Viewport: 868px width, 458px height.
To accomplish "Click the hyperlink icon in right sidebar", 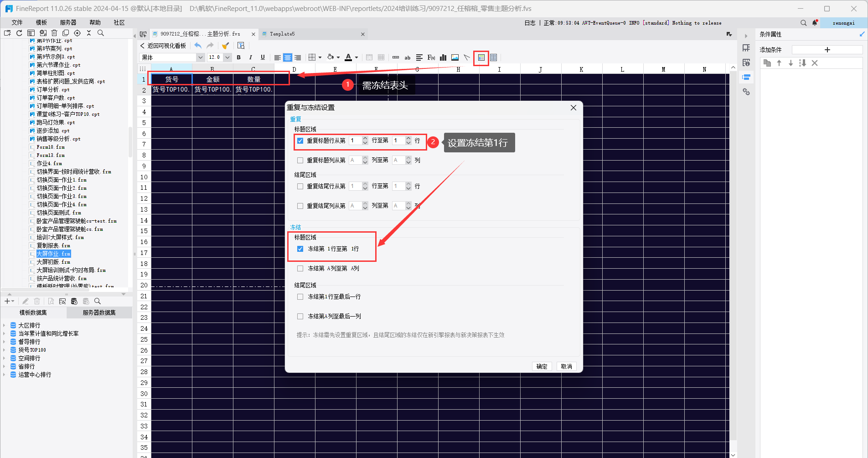I will pyautogui.click(x=746, y=92).
